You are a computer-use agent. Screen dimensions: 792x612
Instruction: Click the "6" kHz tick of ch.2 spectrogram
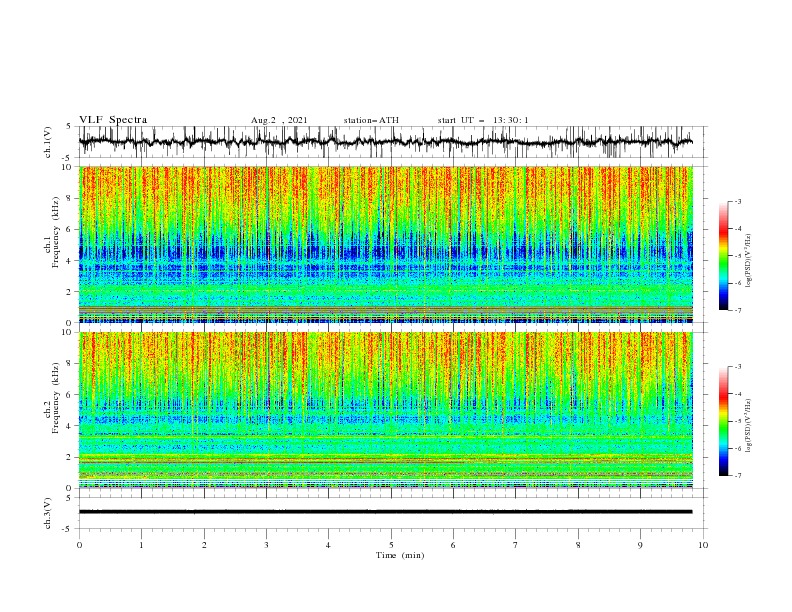pyautogui.click(x=70, y=394)
